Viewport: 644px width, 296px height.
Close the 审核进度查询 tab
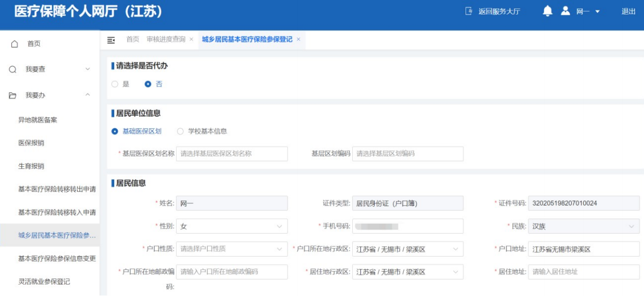pyautogui.click(x=191, y=39)
